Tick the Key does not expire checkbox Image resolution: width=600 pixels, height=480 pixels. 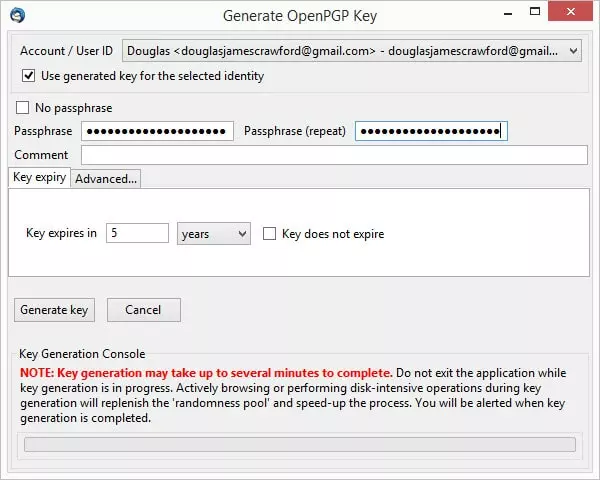pos(270,234)
